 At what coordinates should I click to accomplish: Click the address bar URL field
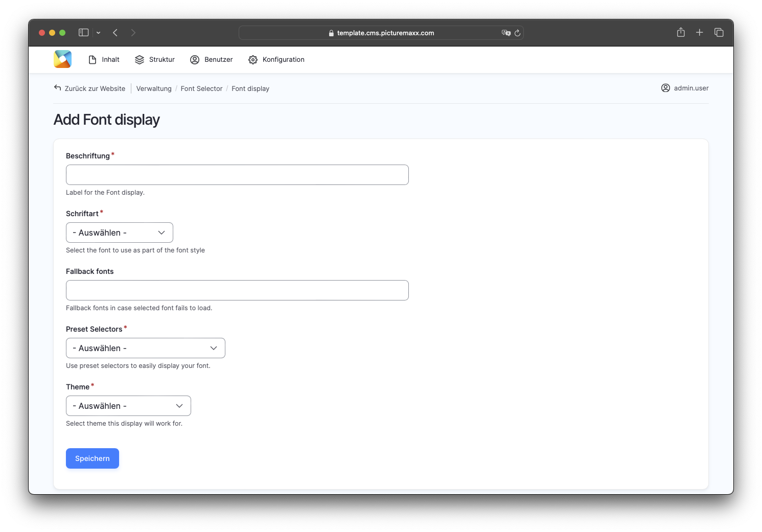(381, 33)
